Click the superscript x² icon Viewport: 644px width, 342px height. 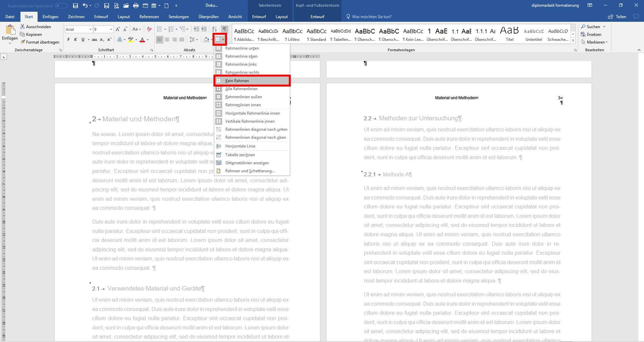click(109, 40)
